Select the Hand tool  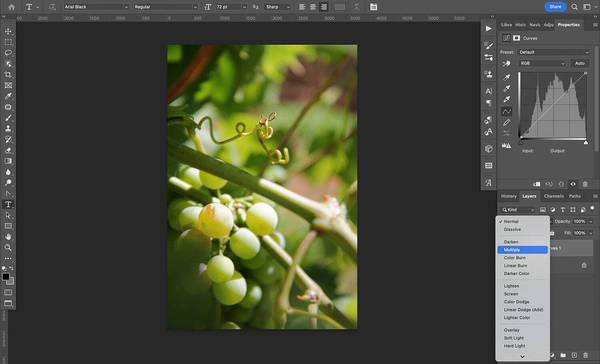[8, 237]
